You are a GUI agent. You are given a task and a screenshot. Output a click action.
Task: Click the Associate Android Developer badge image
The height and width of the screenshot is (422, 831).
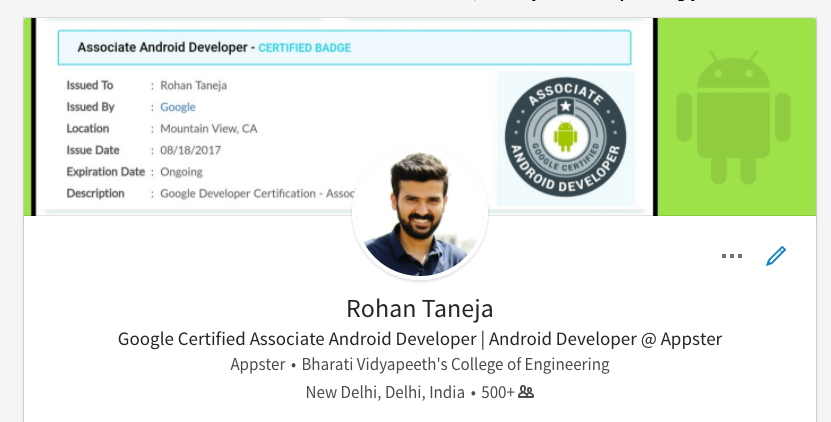coord(565,137)
